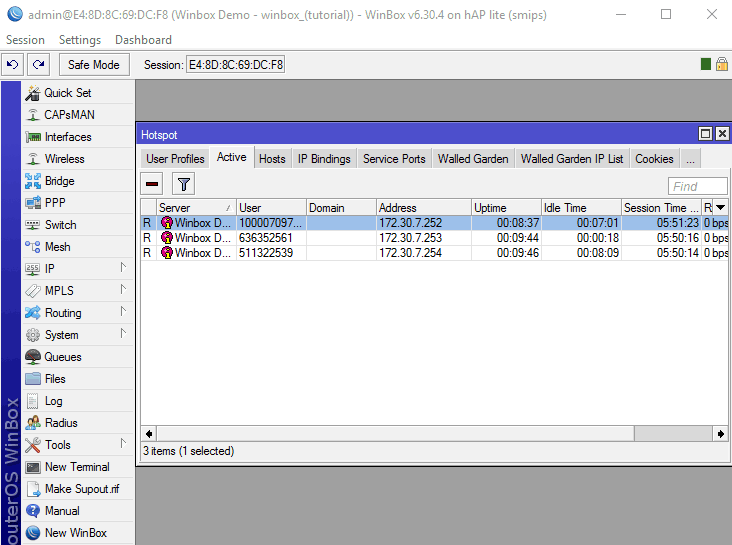Click hotspot icon of user 636352561 row
The height and width of the screenshot is (545, 732).
(x=167, y=238)
